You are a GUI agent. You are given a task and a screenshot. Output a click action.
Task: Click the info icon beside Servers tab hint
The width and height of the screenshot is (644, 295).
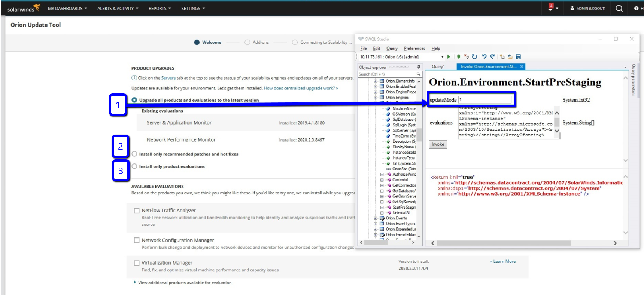tap(134, 78)
